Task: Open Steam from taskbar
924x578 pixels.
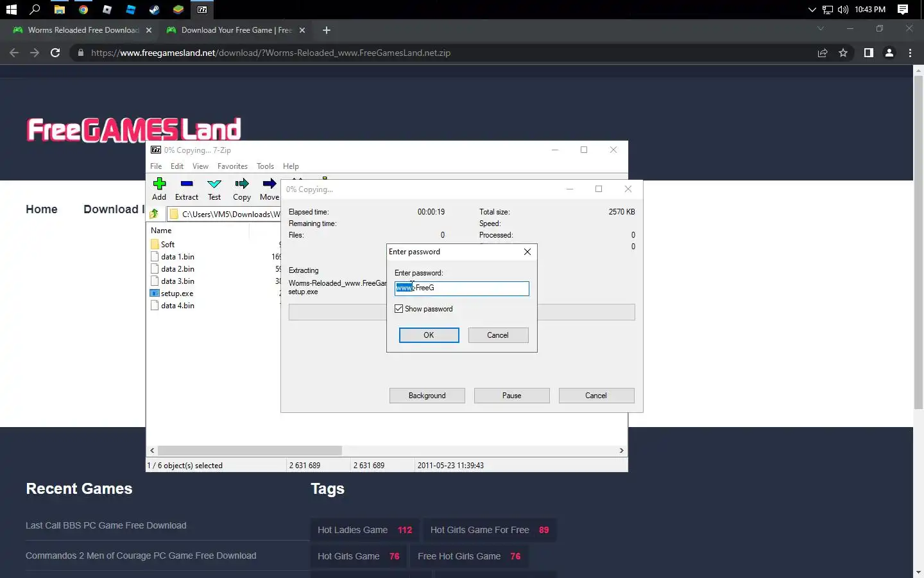Action: 155,10
